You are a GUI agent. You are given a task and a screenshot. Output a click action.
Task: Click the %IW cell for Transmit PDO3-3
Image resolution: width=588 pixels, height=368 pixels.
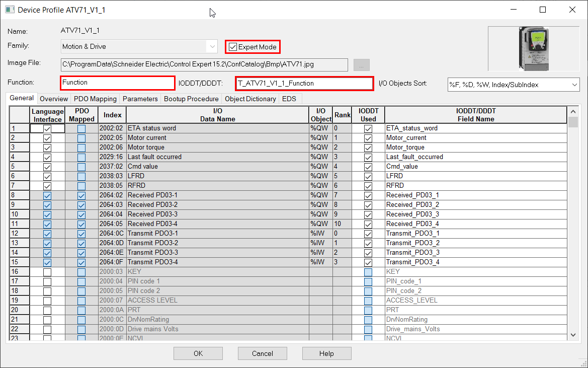tap(320, 252)
